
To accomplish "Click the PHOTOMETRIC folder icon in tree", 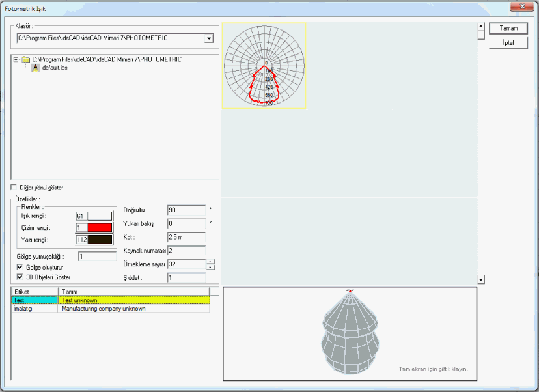I will (x=25, y=59).
